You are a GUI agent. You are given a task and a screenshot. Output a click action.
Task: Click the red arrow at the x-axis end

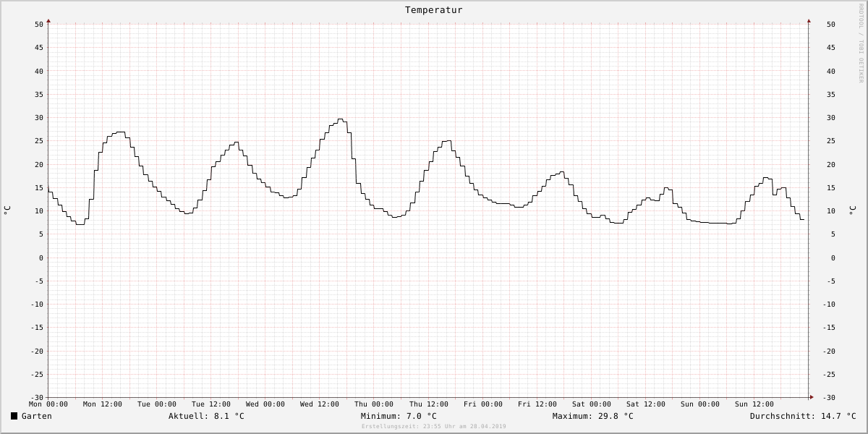pyautogui.click(x=811, y=397)
